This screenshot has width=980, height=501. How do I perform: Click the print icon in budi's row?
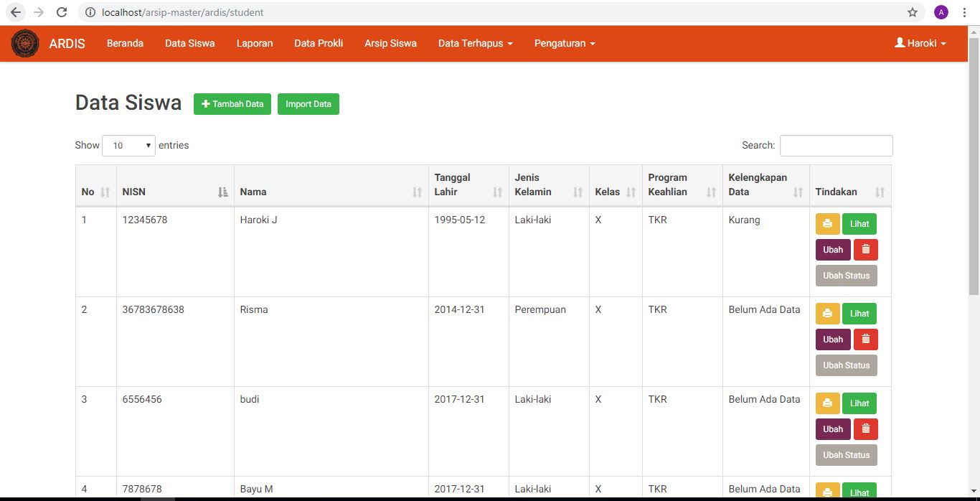tap(827, 403)
